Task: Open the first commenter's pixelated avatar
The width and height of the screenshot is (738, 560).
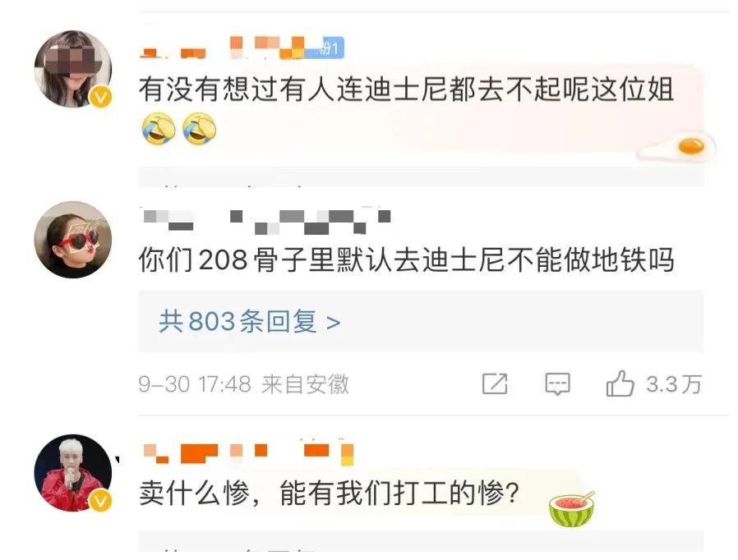Action: pyautogui.click(x=73, y=69)
